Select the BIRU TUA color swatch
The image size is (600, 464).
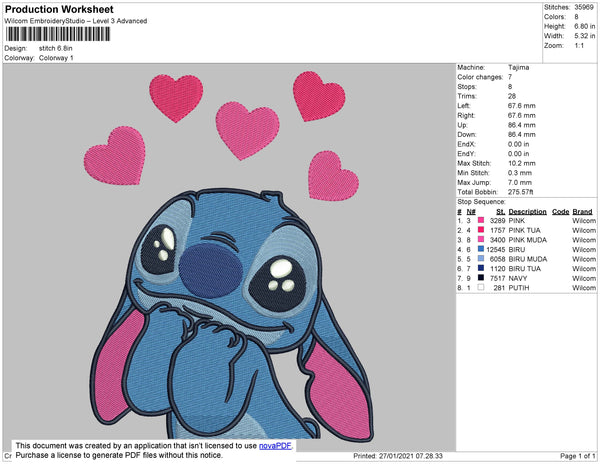coord(481,268)
